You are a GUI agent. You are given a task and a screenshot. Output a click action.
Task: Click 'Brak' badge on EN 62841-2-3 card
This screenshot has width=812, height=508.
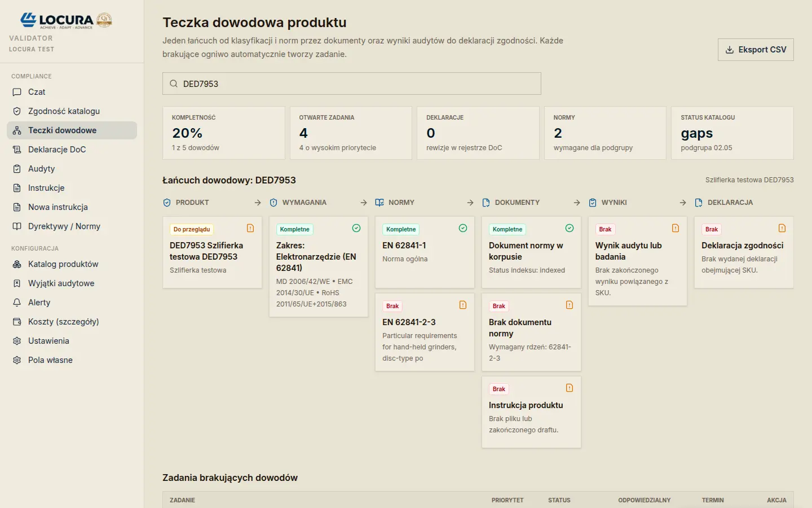coord(392,306)
